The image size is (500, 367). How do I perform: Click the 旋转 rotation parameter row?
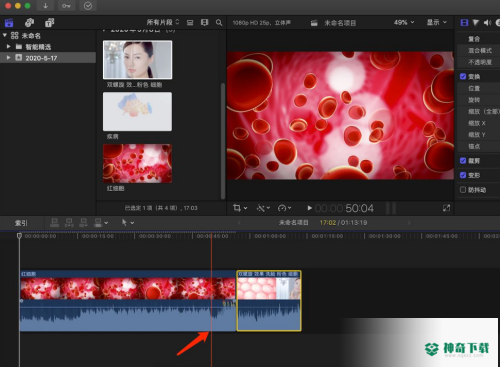(x=479, y=100)
